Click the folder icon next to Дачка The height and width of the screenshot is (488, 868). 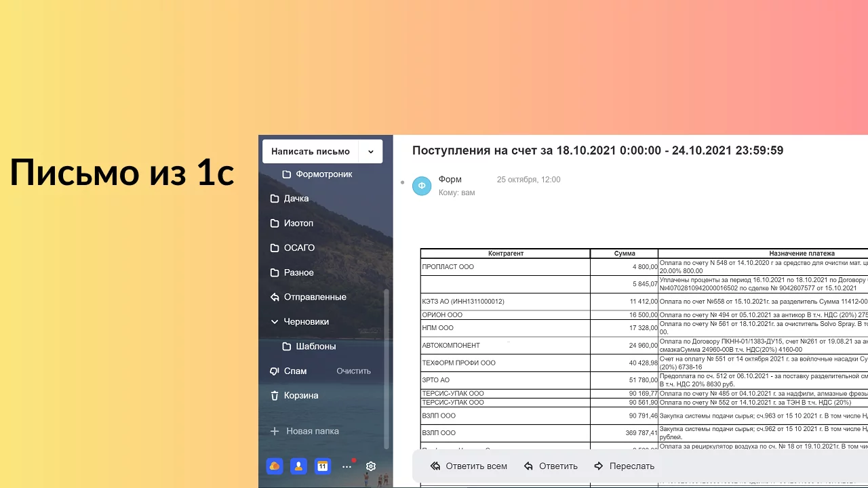point(275,199)
